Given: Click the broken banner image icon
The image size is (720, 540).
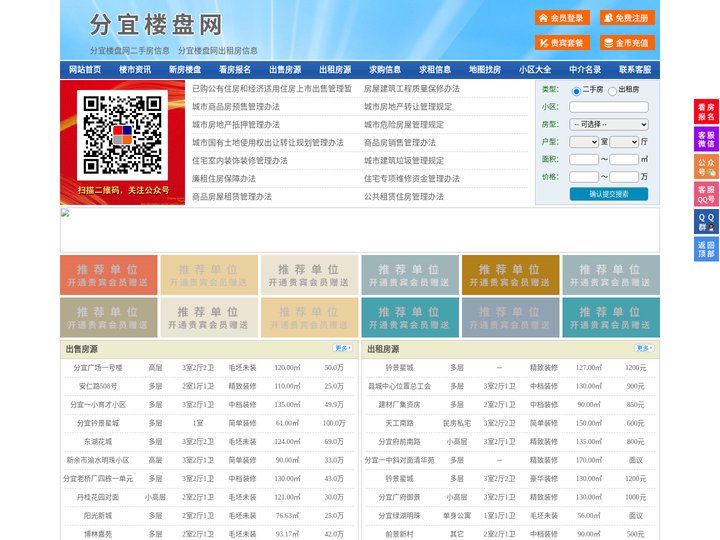Looking at the screenshot, I should [65, 213].
